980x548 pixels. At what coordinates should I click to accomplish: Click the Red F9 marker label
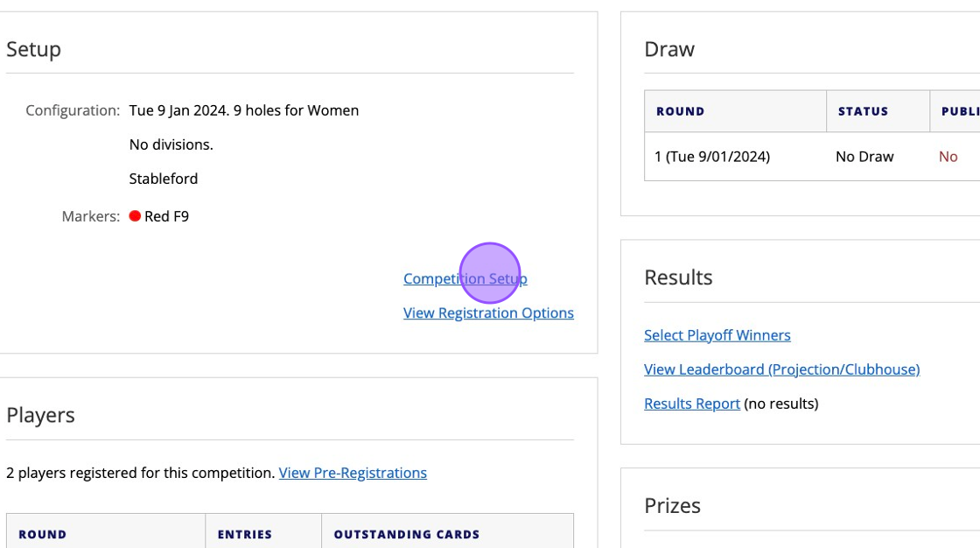pos(166,216)
